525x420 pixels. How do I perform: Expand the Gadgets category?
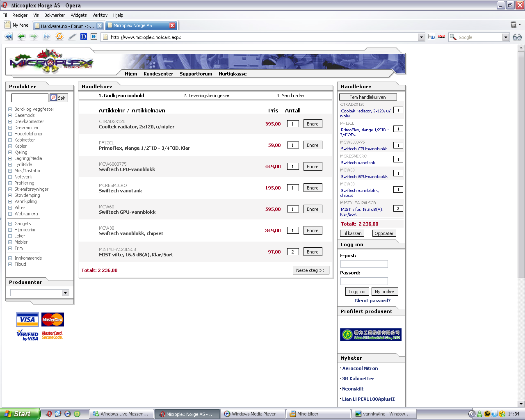(10, 224)
